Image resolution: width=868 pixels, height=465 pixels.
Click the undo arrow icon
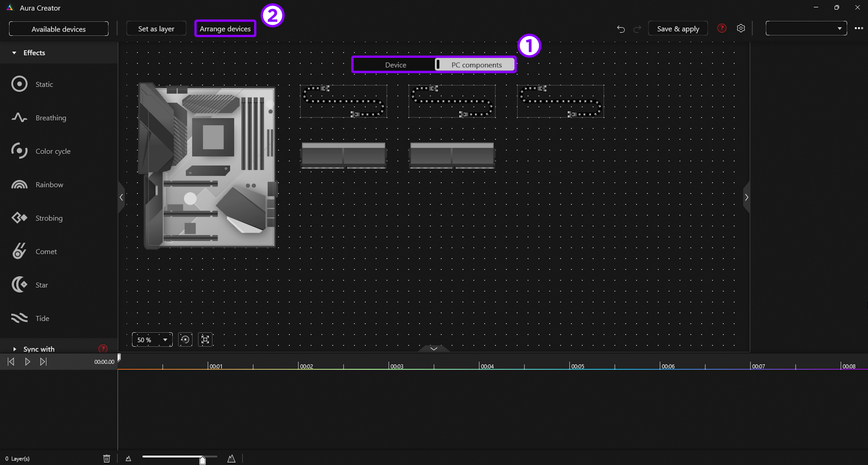621,29
